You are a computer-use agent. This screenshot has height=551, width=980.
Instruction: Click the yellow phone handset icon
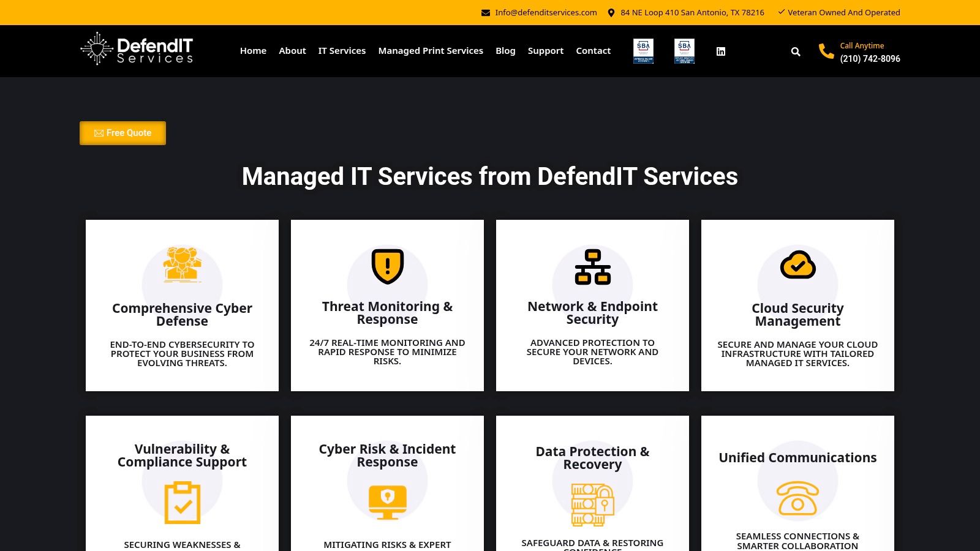coord(826,51)
